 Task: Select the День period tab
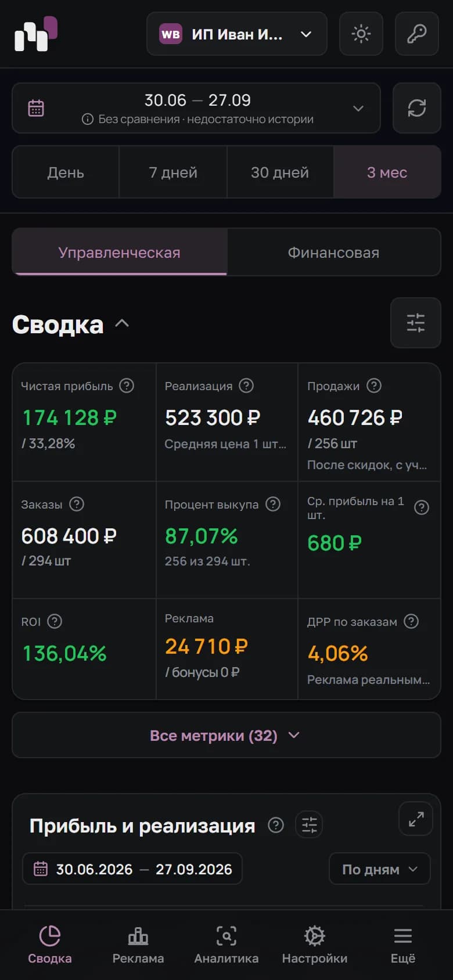click(66, 172)
